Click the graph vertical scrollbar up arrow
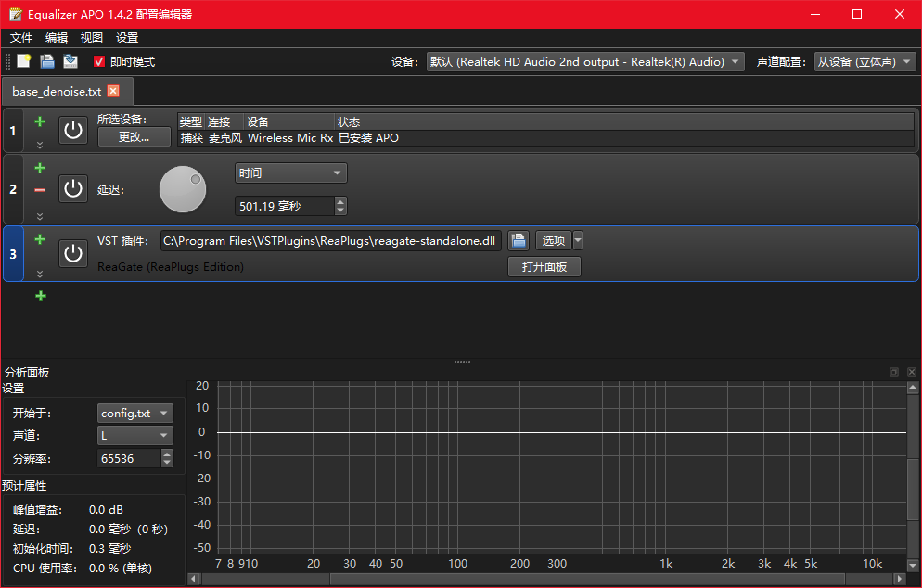Viewport: 922px width, 588px height. 913,388
